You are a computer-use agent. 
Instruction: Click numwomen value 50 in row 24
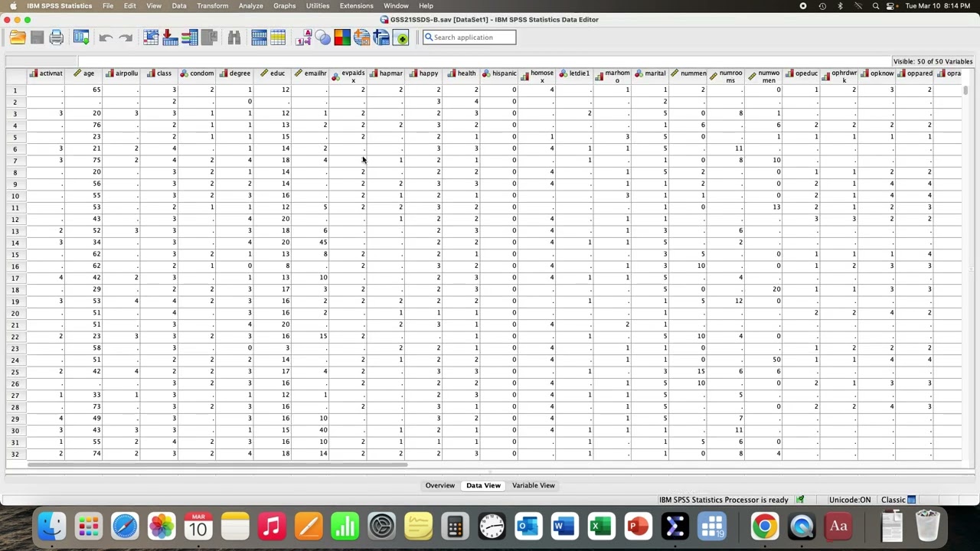tap(776, 360)
